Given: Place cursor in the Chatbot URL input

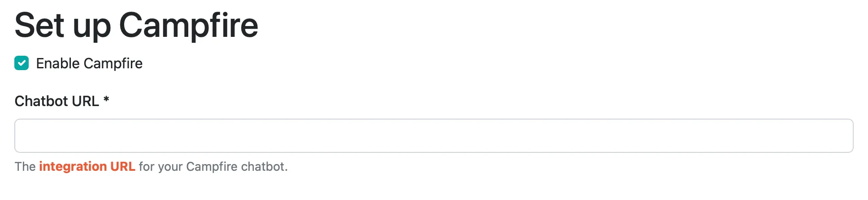Looking at the screenshot, I should pos(434,136).
